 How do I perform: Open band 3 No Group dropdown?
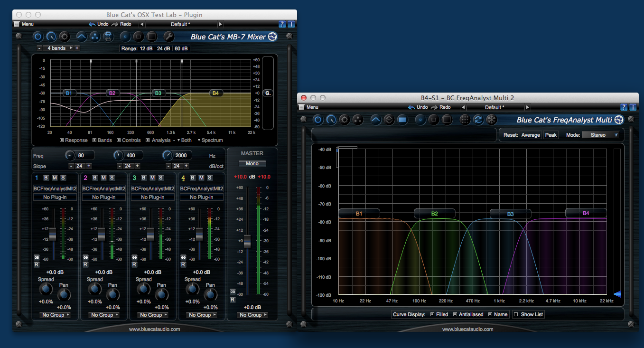(x=152, y=315)
